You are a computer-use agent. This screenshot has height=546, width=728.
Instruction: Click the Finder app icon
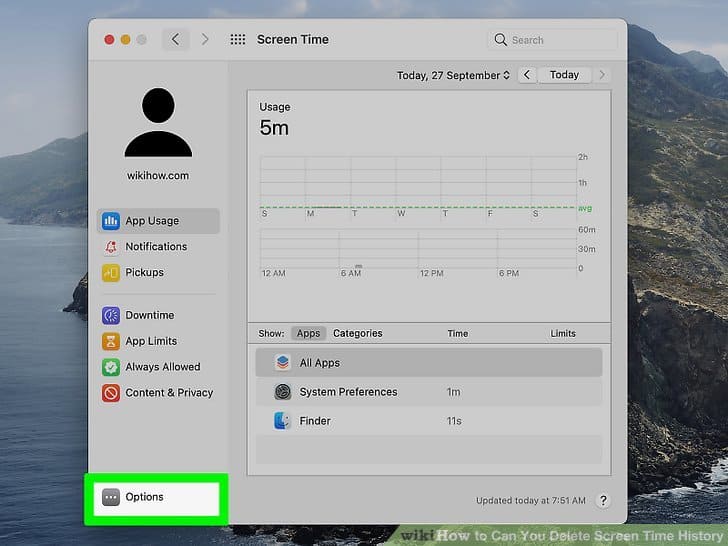point(282,421)
